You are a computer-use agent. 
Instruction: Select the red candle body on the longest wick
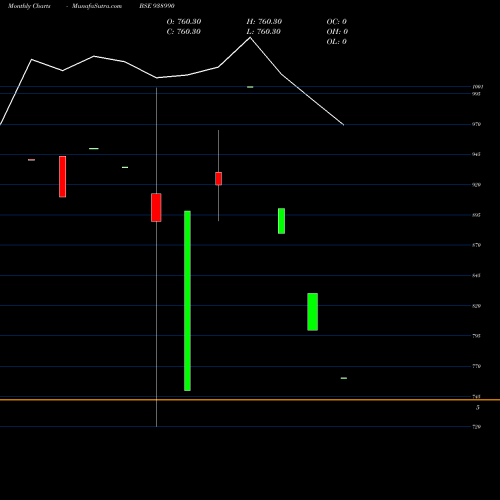(156, 207)
